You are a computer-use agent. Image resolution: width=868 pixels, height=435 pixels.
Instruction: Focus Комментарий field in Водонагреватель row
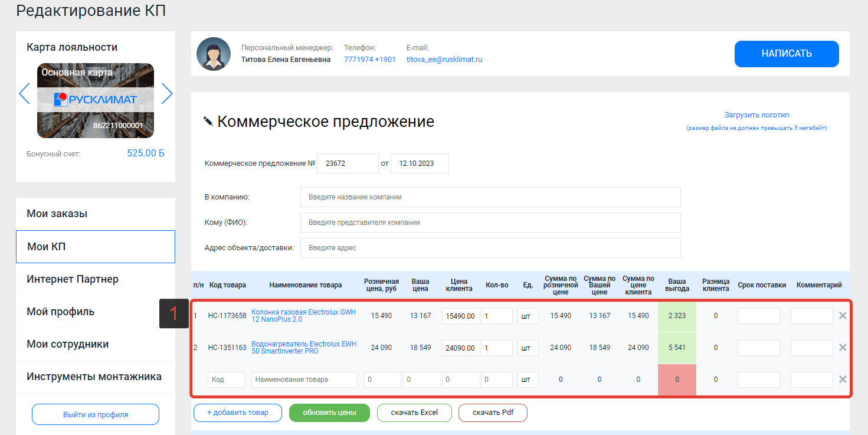click(x=812, y=348)
